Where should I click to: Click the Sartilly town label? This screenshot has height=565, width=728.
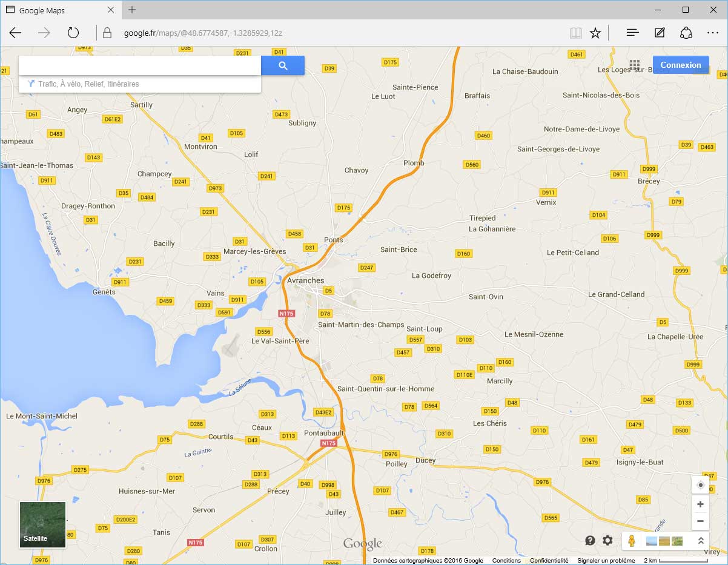point(141,105)
